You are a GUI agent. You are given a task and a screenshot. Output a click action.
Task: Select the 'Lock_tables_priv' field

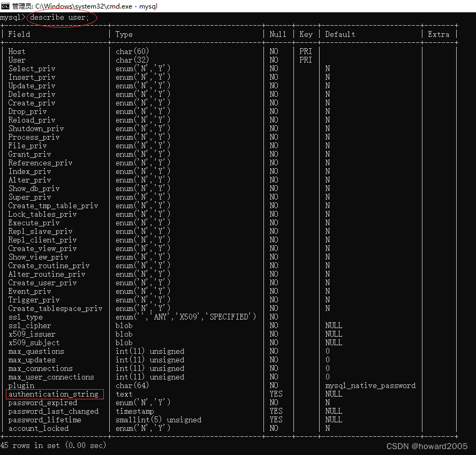click(42, 214)
